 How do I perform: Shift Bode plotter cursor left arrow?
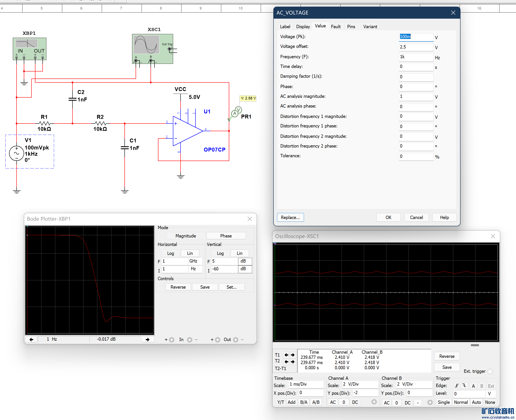click(x=31, y=339)
